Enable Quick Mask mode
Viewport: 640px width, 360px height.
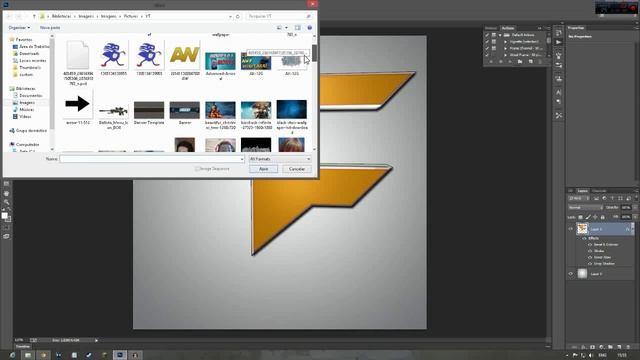6,227
